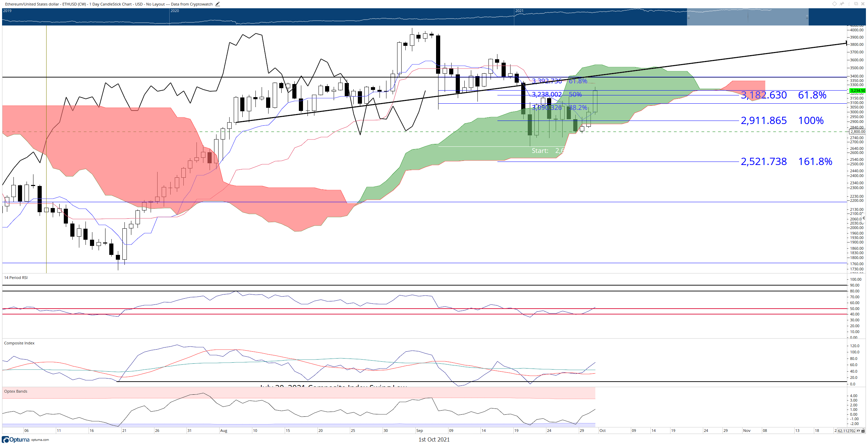
Task: Toggle the pushpin icon to pin chart
Action: coord(841,4)
